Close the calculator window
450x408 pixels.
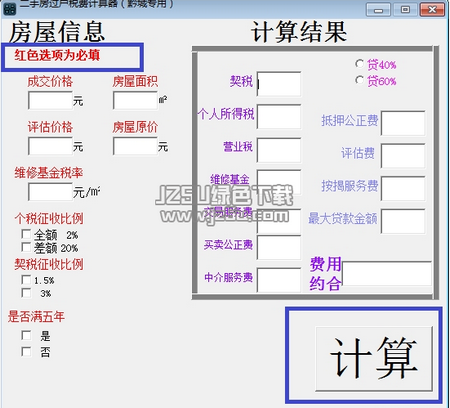coord(432,9)
